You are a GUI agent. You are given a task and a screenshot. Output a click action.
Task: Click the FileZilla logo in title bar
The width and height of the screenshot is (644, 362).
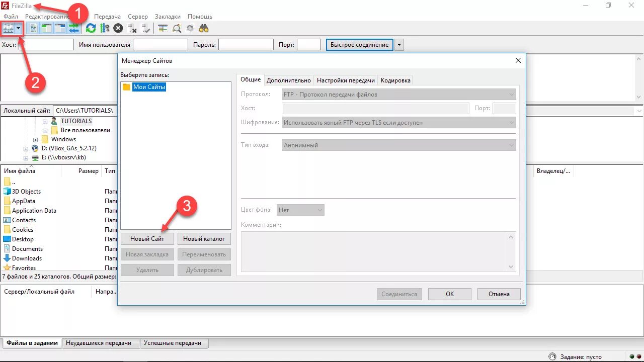[x=5, y=6]
